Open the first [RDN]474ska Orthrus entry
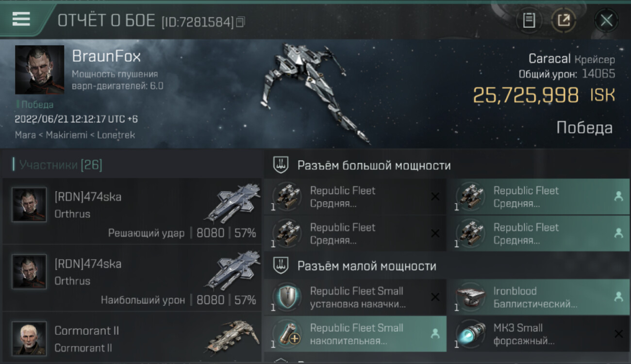The image size is (631, 364). pyautogui.click(x=132, y=211)
